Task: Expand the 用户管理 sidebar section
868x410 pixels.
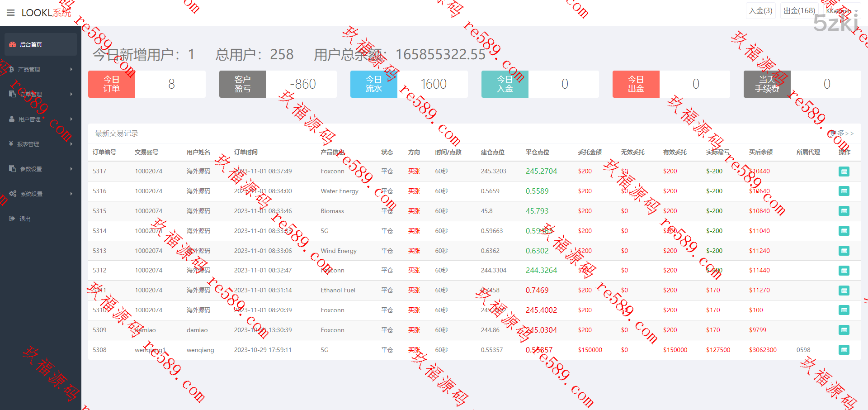Action: [40, 119]
